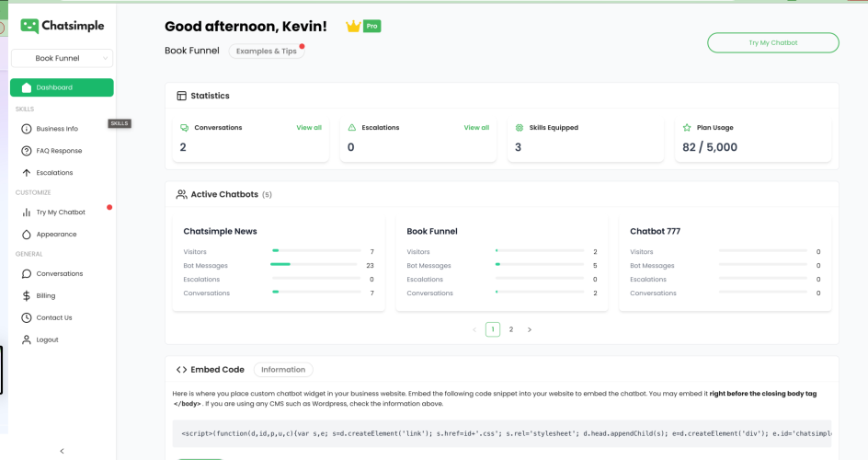Click the Good afternoon, Kevin! heading
The image size is (868, 460).
[246, 27]
